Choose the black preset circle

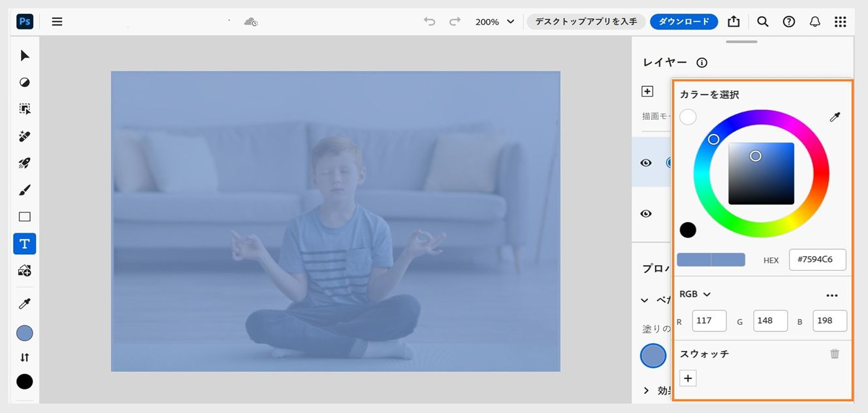pos(688,230)
